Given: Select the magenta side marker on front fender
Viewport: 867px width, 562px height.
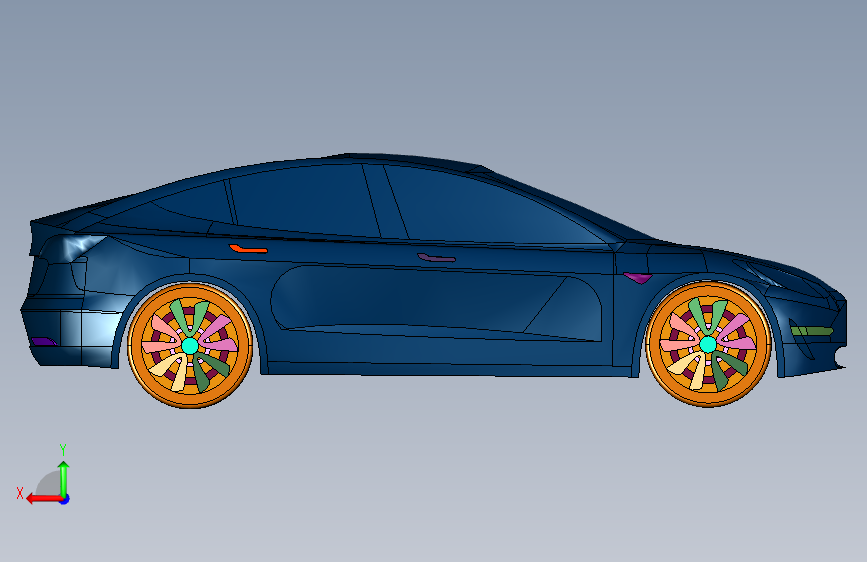Looking at the screenshot, I should click(638, 278).
